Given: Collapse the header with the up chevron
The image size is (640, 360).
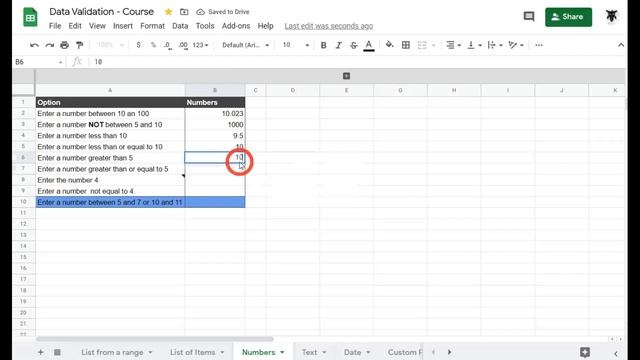Looking at the screenshot, I should click(x=621, y=45).
